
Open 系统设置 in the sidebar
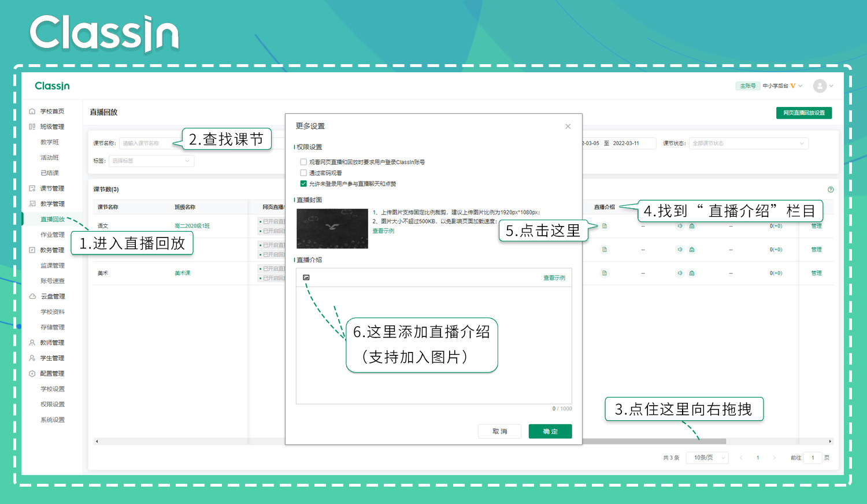(53, 420)
